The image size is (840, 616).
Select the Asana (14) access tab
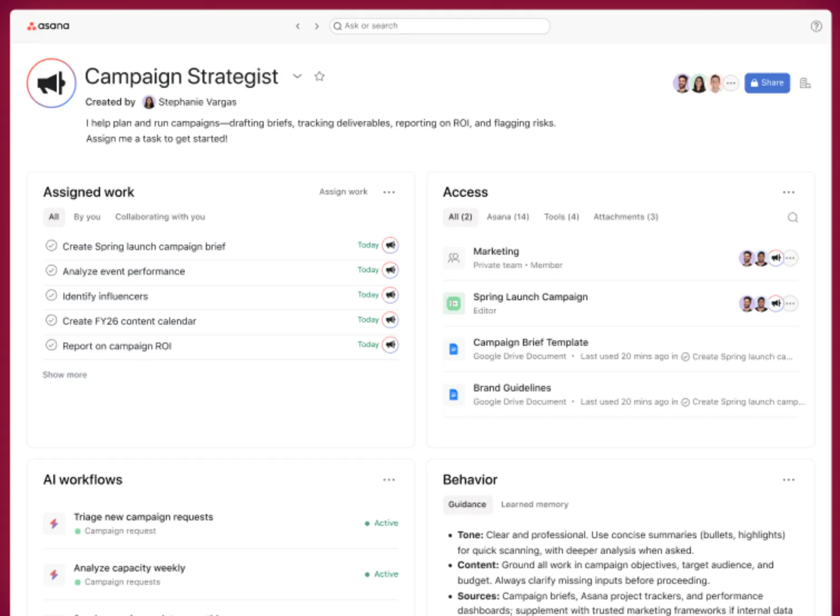tap(508, 217)
